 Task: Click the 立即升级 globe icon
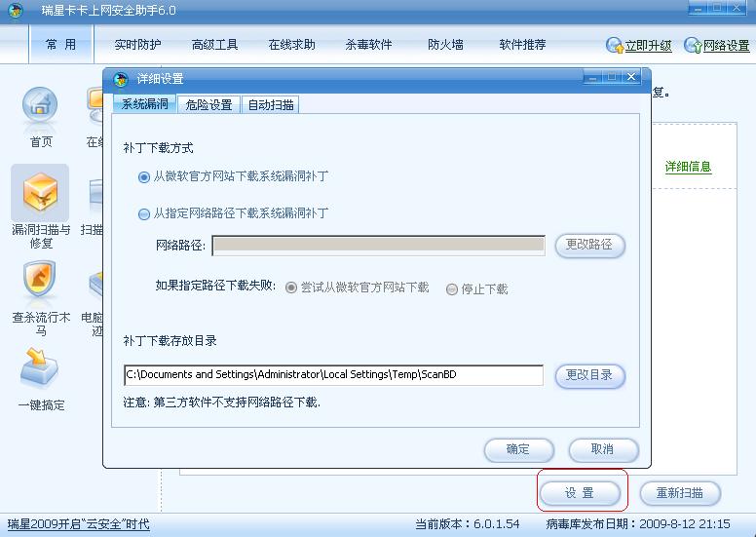click(x=615, y=46)
